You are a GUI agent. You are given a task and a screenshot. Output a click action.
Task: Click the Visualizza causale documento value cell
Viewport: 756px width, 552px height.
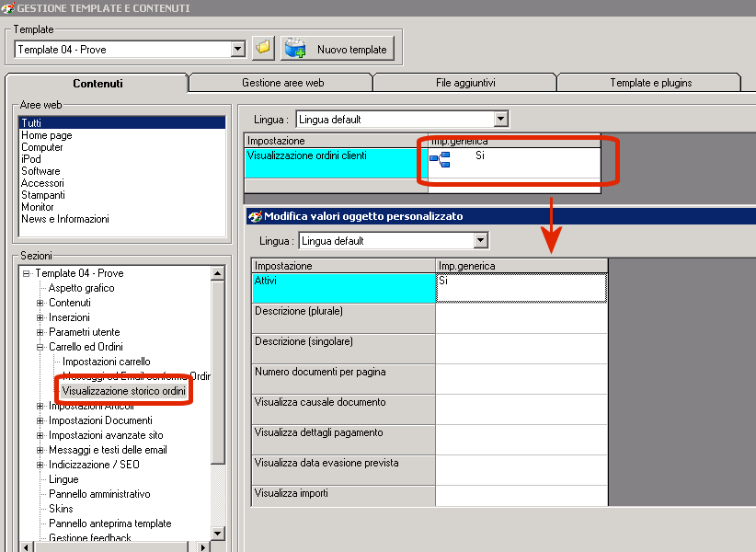521,409
